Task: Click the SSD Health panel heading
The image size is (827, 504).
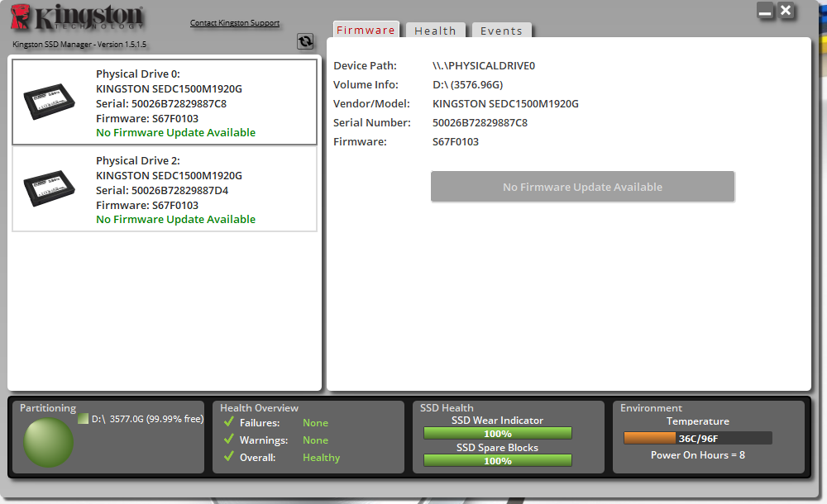Action: (447, 408)
